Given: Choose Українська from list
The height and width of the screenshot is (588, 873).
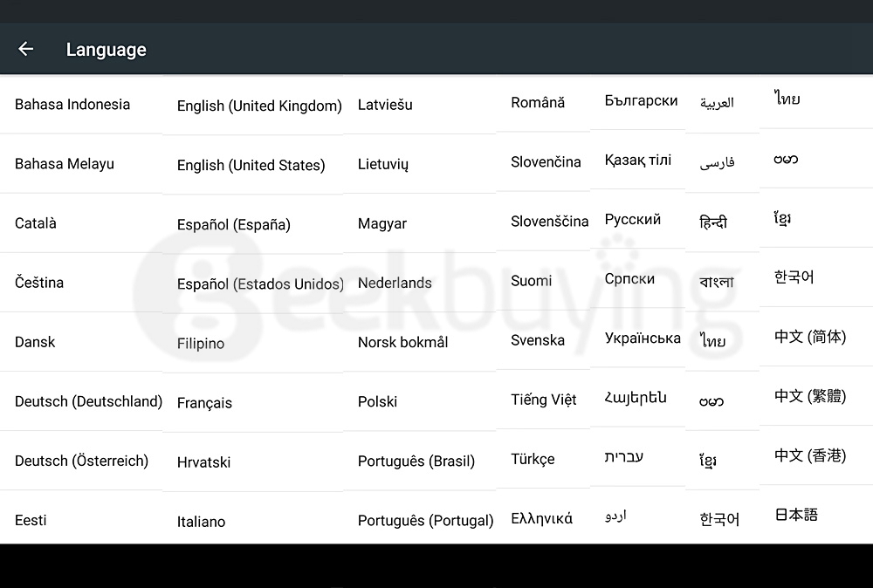Looking at the screenshot, I should point(643,338).
